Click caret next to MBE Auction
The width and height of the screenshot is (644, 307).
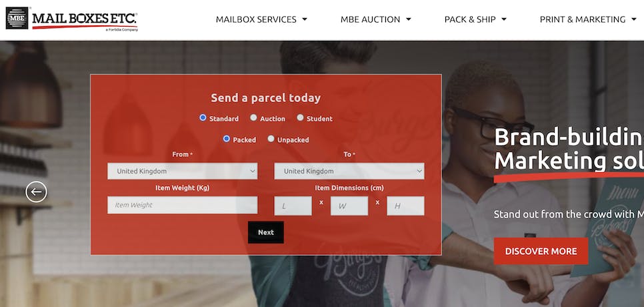(408, 19)
